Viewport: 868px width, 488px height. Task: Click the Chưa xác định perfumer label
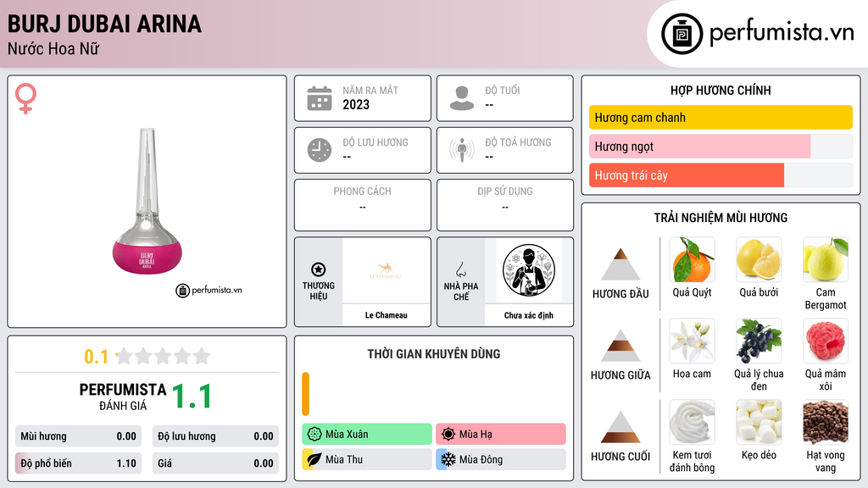coord(529,315)
